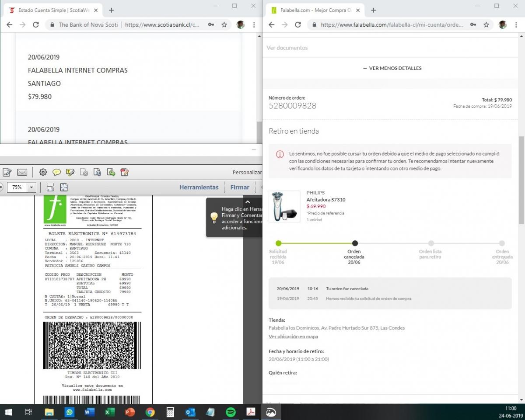
Task: Open the Firmar panel in Acrobat
Action: [240, 187]
